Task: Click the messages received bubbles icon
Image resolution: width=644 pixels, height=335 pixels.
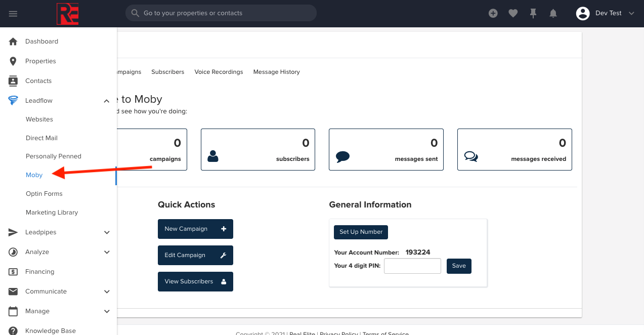Action: 471,157
